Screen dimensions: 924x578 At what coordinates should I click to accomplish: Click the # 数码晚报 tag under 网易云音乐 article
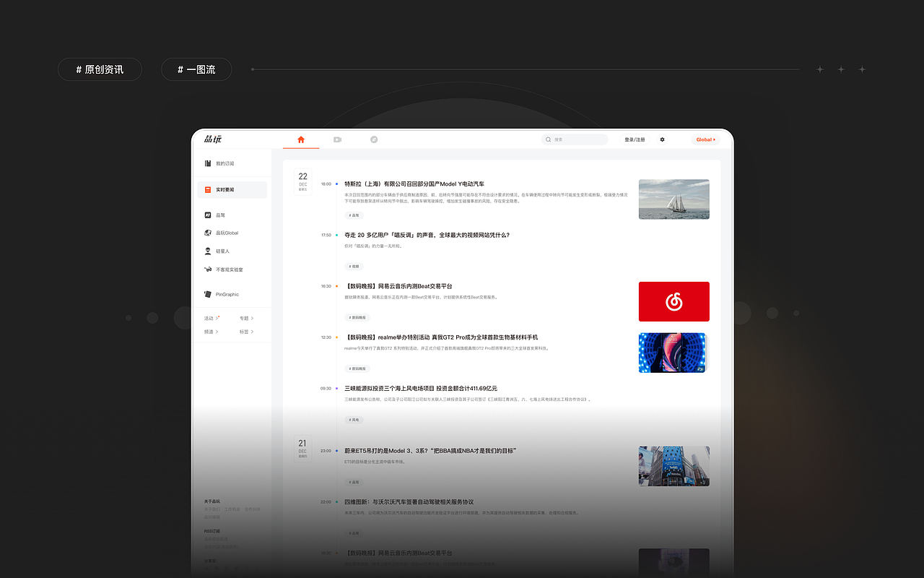pyautogui.click(x=357, y=318)
